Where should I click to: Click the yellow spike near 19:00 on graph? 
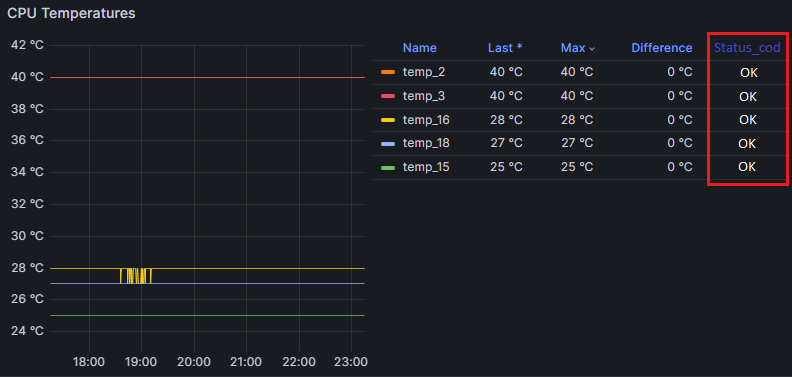point(136,275)
